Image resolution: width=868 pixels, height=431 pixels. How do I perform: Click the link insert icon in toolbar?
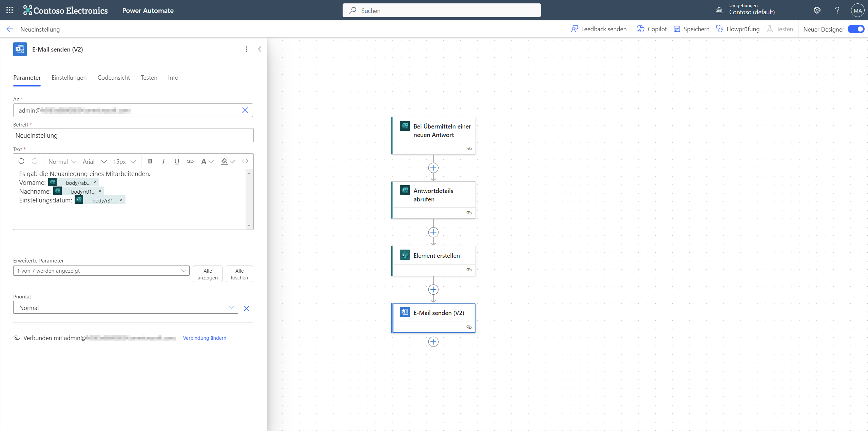[x=190, y=161]
